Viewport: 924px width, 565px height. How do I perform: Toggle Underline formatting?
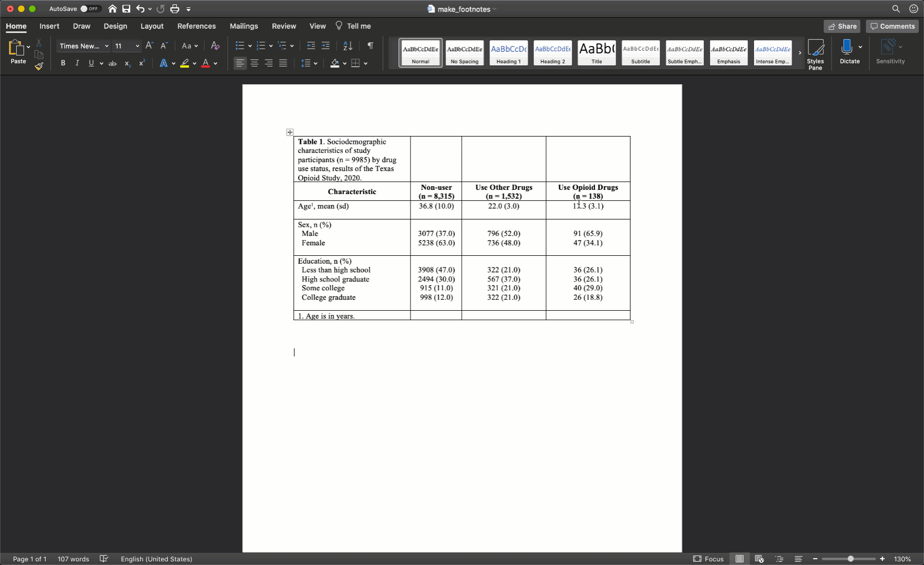(92, 63)
